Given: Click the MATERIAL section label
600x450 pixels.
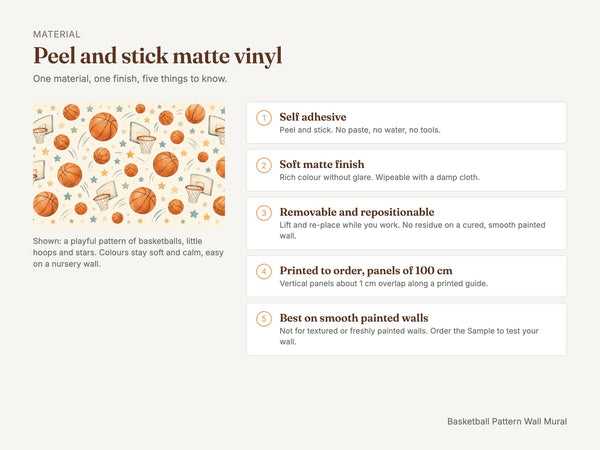Looking at the screenshot, I should [57, 34].
